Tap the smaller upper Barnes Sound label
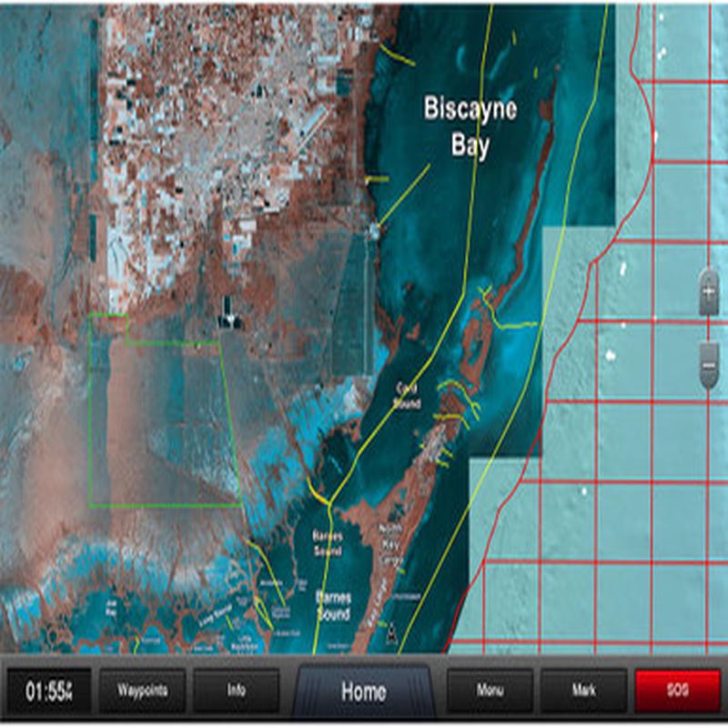 point(328,543)
